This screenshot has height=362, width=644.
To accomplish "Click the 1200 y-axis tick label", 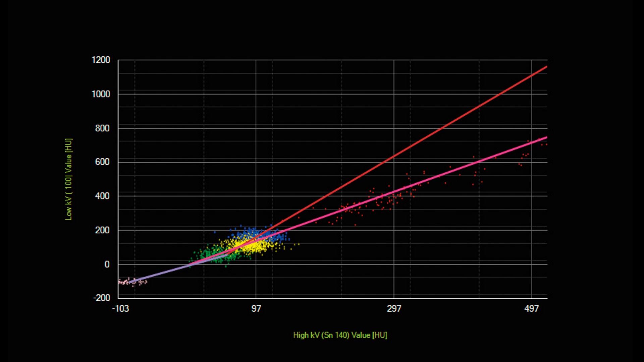I will point(101,60).
